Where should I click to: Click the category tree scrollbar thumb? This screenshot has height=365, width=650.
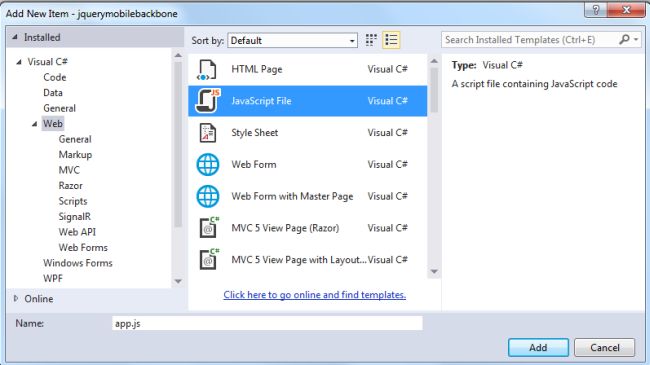178,144
